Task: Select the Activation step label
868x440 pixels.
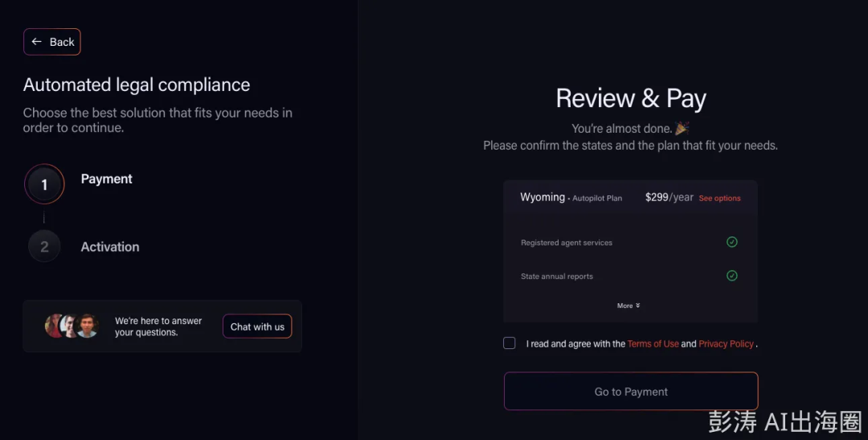Action: coord(110,247)
